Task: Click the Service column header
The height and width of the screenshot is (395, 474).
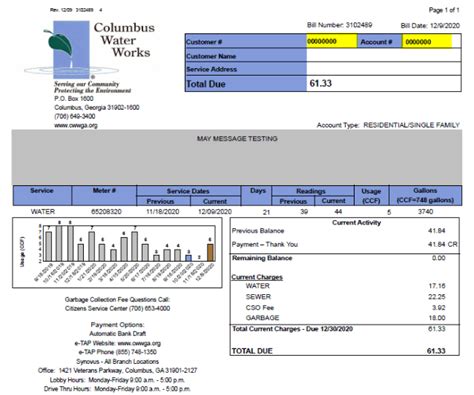Action: 42,195
